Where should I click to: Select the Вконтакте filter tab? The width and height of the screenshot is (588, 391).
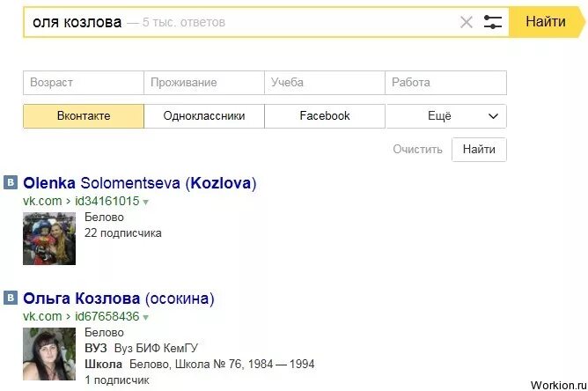pyautogui.click(x=84, y=116)
